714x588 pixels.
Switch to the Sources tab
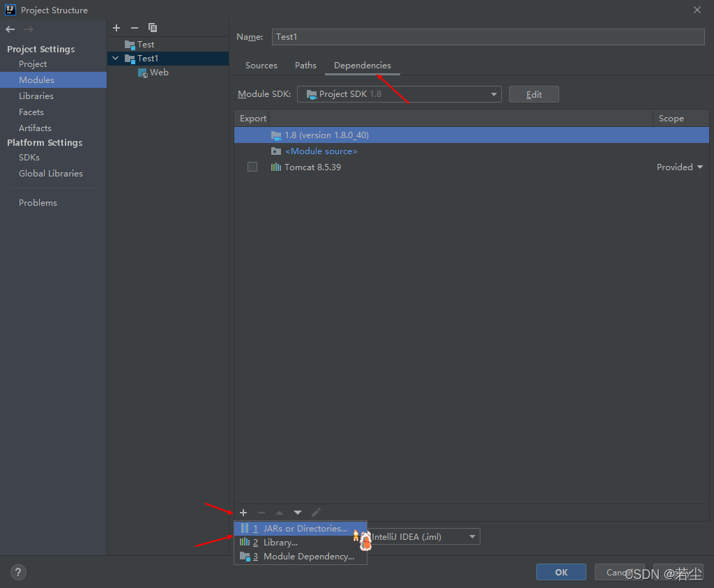tap(261, 65)
